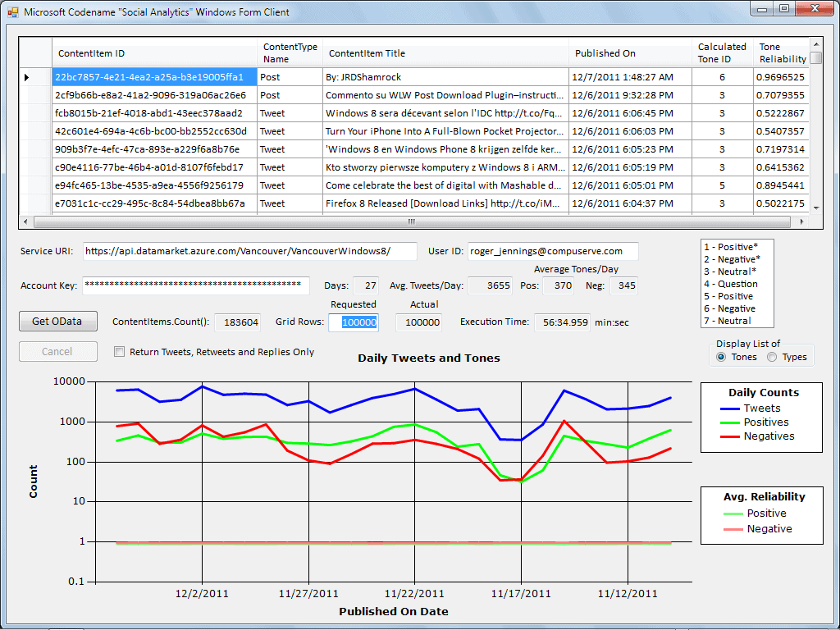This screenshot has height=630, width=840.
Task: Click published date 12/6/2011 9:32:28 PM
Action: (631, 95)
